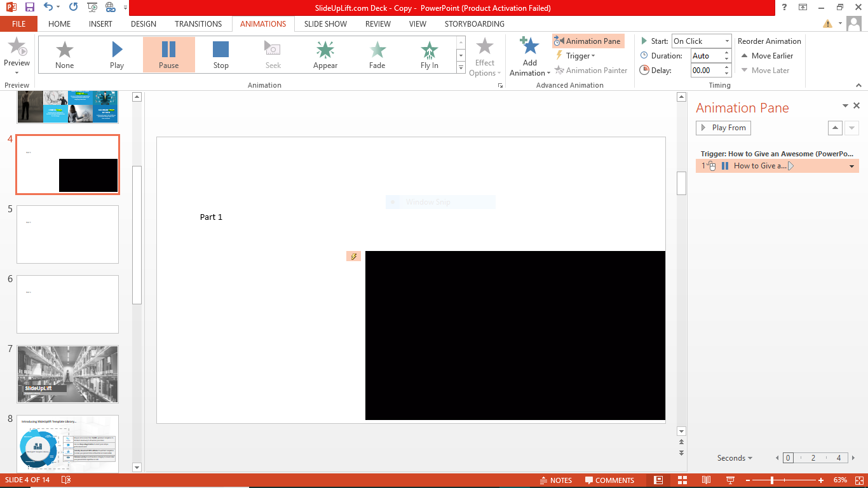Click the Slide Sorter view icon in status bar
Image resolution: width=868 pixels, height=488 pixels.
(682, 480)
